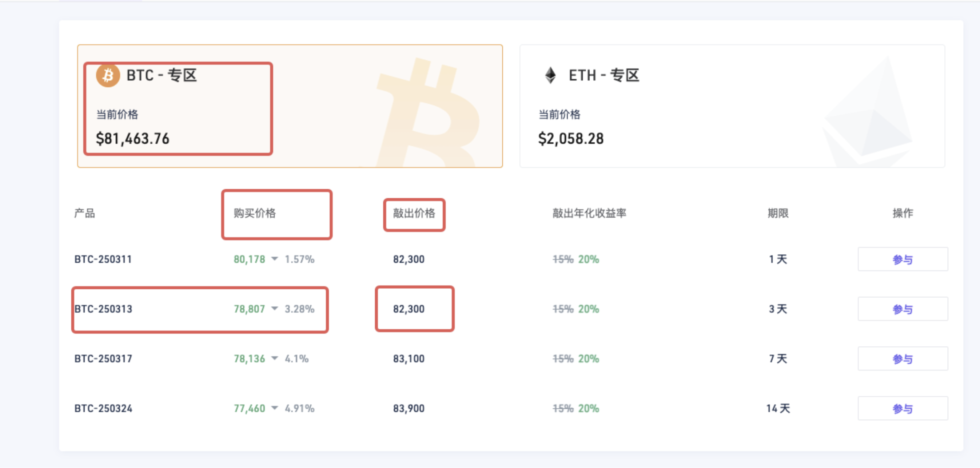Screen dimensions: 980x468
Task: Click 参与 button for BTC-250313
Action: tap(903, 309)
